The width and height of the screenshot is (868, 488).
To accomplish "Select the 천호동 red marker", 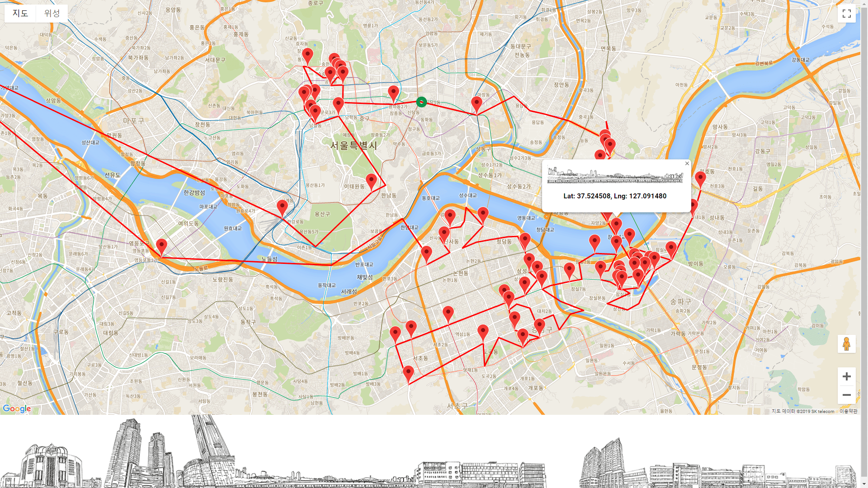I will tap(700, 178).
